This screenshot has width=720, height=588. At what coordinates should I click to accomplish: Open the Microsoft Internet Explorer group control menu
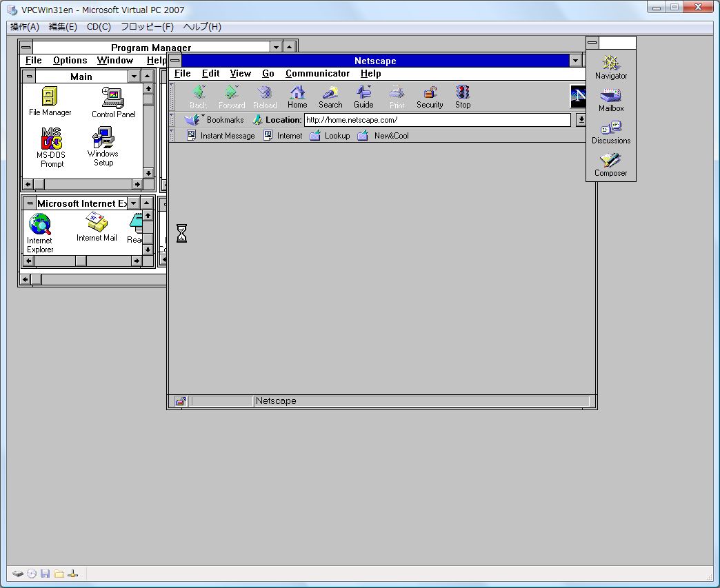(30, 203)
